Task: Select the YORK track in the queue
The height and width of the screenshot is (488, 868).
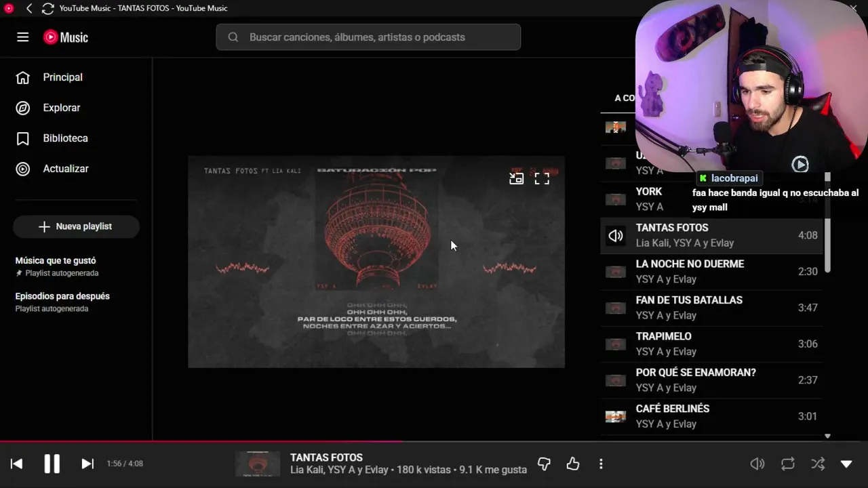Action: point(711,199)
